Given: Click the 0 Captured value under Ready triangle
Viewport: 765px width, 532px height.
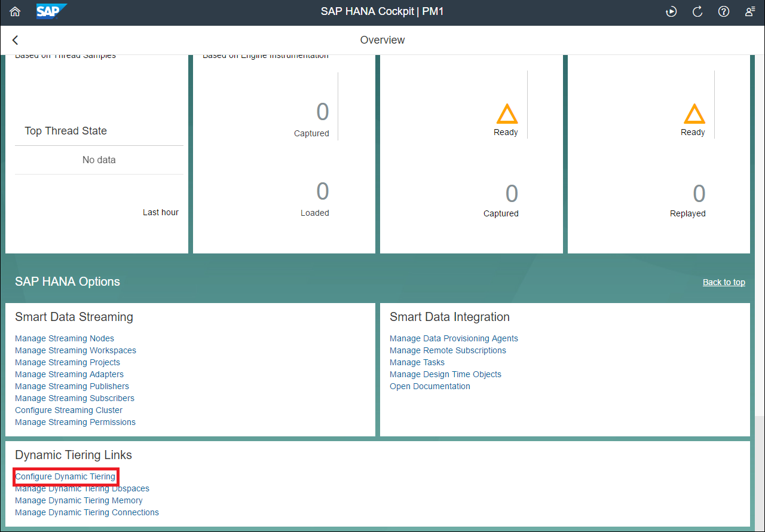Looking at the screenshot, I should pyautogui.click(x=512, y=194).
